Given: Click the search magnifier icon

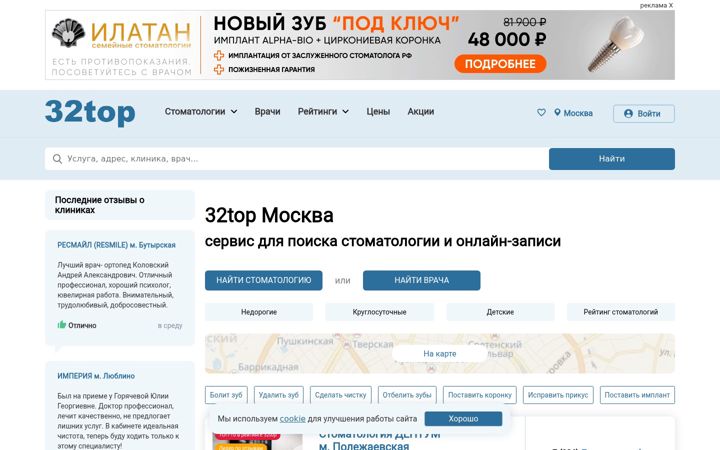Looking at the screenshot, I should (57, 159).
